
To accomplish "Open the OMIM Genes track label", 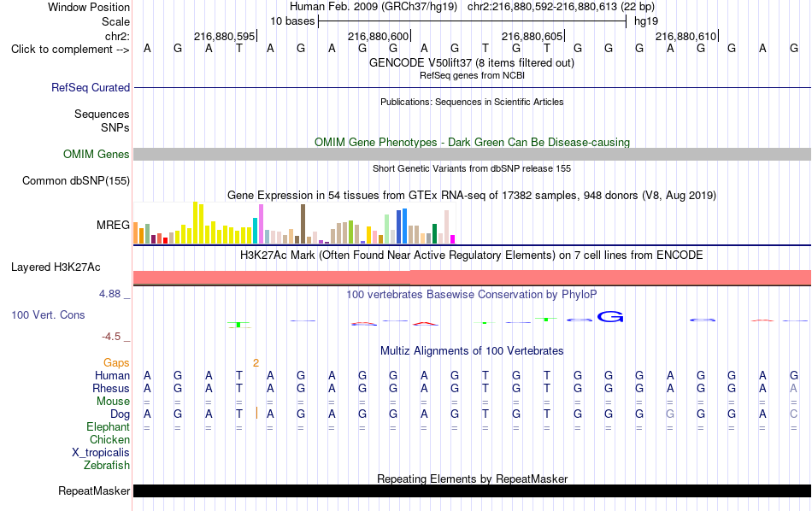I will pyautogui.click(x=96, y=155).
